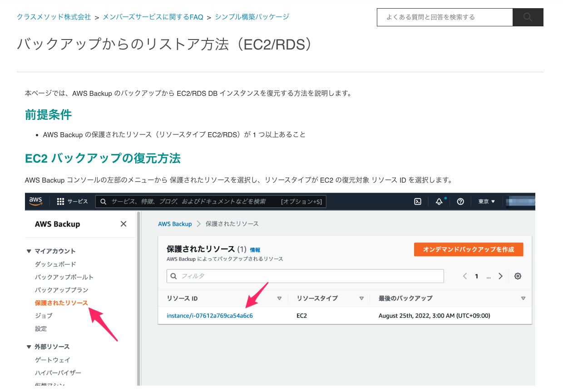Open instance/i-07612a769ca54a6c6 resource link
This screenshot has height=392, width=563.
(x=210, y=316)
